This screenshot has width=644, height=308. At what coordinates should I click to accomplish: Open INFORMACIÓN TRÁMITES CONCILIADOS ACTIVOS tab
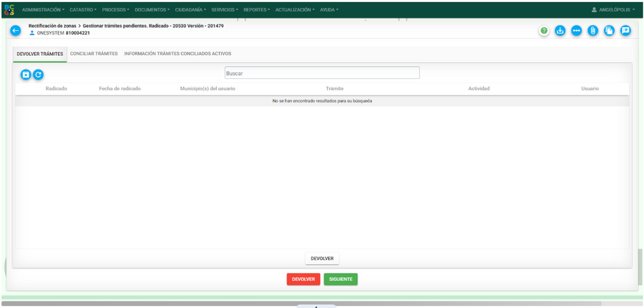coord(178,54)
